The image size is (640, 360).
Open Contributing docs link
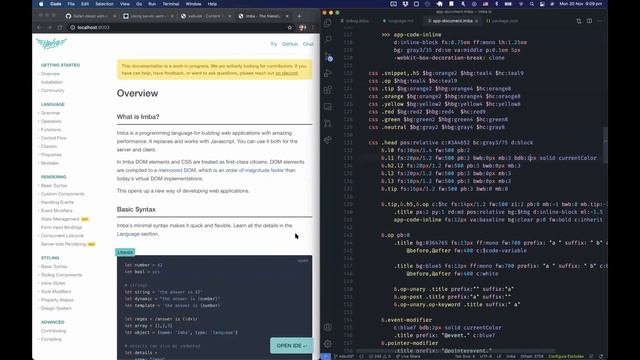click(x=53, y=331)
